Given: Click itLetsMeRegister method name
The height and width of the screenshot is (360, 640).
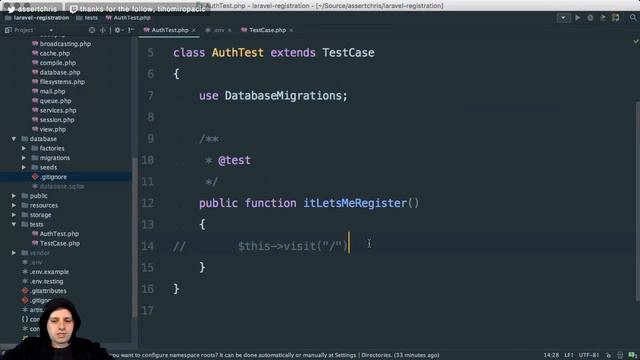Looking at the screenshot, I should (355, 203).
